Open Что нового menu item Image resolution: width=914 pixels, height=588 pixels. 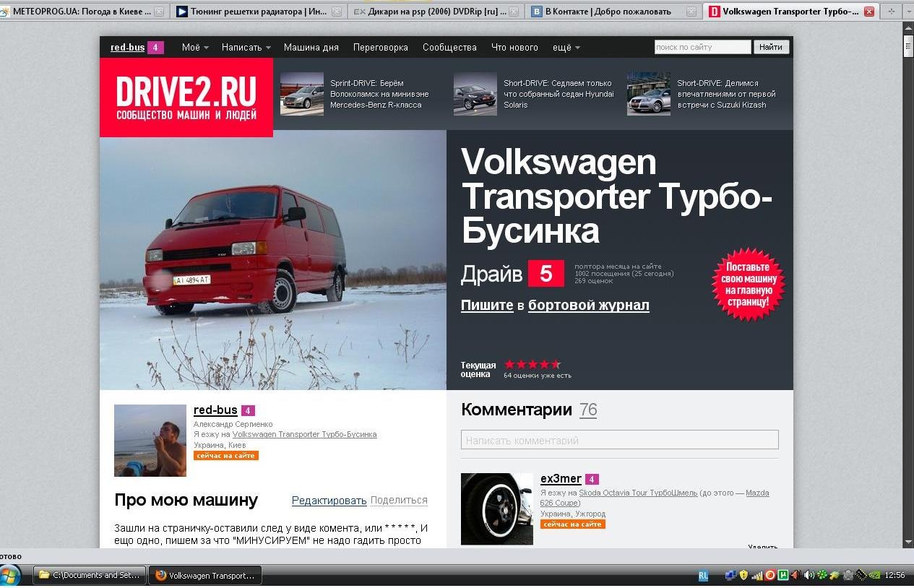pos(514,47)
